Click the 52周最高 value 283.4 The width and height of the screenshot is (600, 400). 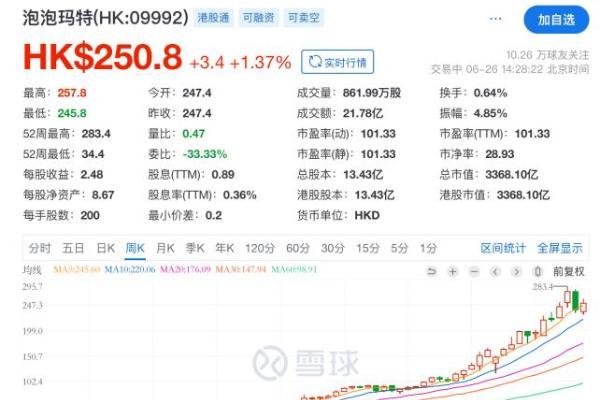pos(96,134)
